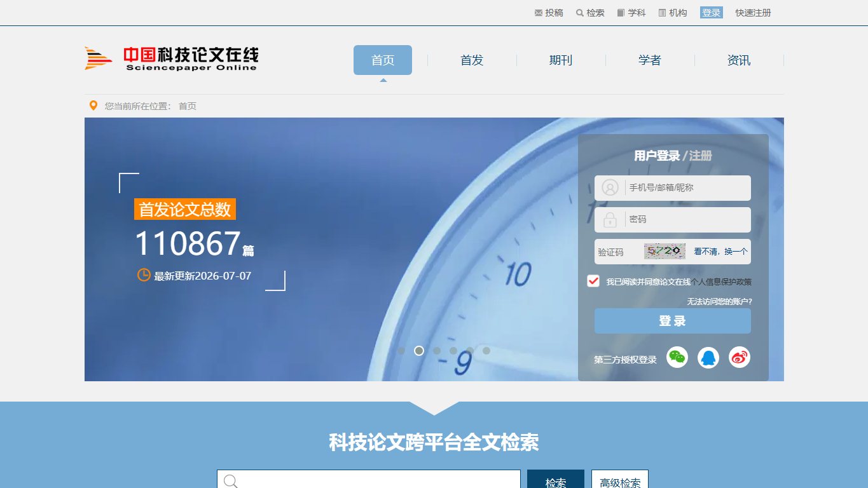The image size is (868, 488).
Task: Click the 学科 link in top bar
Action: (637, 13)
